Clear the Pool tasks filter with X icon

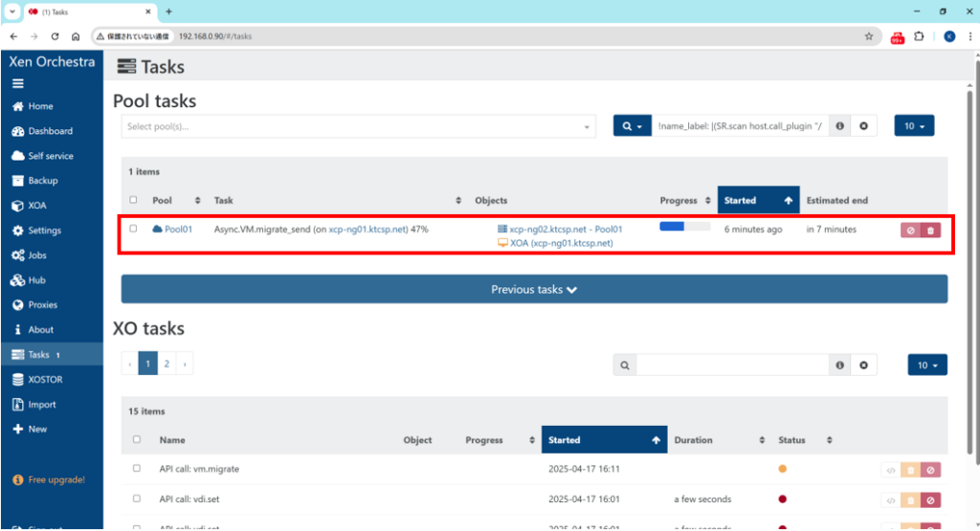pos(863,126)
